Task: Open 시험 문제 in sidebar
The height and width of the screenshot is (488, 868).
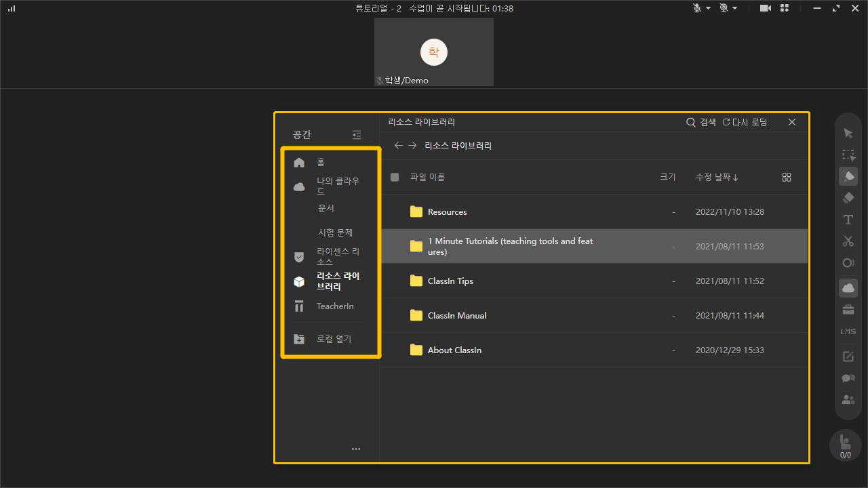Action: (x=336, y=232)
